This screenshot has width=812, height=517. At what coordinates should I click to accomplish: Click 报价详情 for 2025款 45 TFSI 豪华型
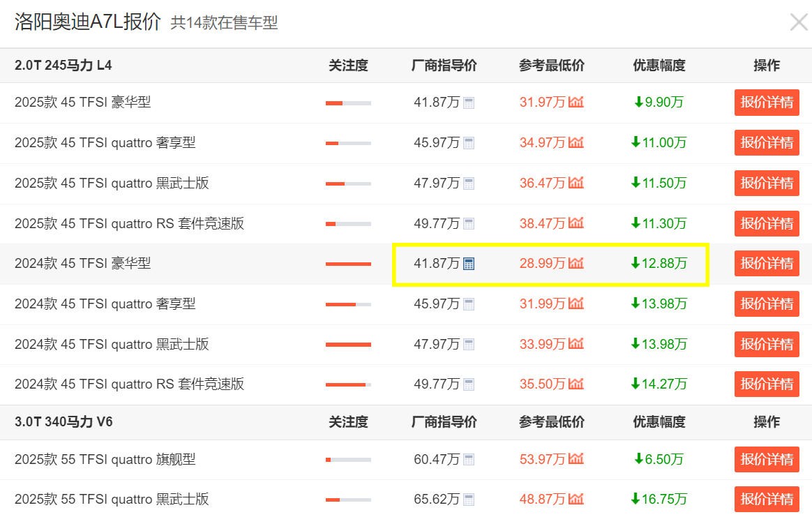tap(767, 103)
